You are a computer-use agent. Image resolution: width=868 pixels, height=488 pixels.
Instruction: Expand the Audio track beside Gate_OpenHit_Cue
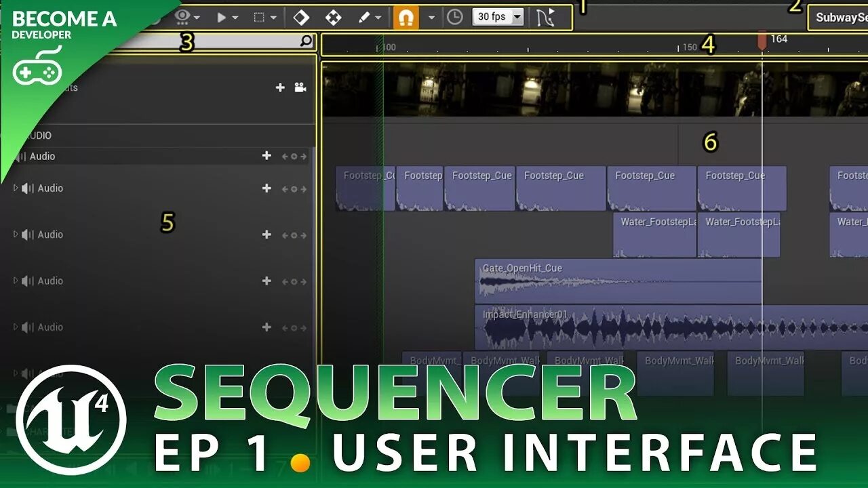[x=16, y=281]
